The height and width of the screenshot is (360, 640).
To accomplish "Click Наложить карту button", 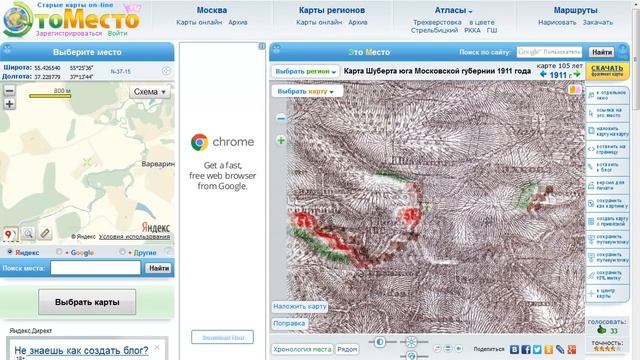I will point(300,306).
